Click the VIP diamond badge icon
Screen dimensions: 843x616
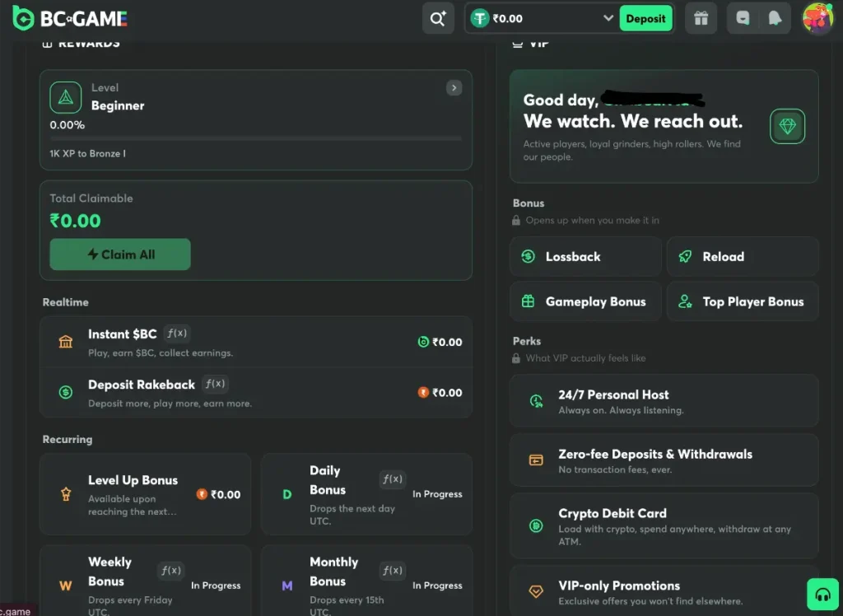(x=787, y=127)
